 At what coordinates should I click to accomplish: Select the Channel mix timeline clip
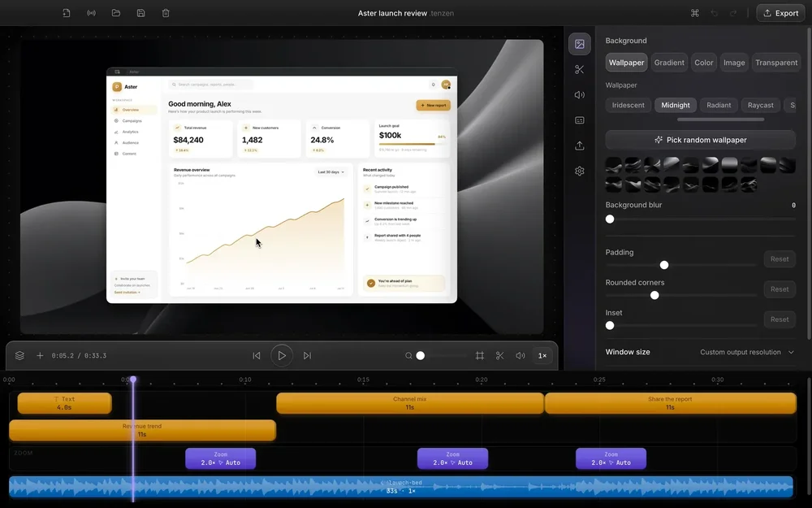pyautogui.click(x=409, y=403)
